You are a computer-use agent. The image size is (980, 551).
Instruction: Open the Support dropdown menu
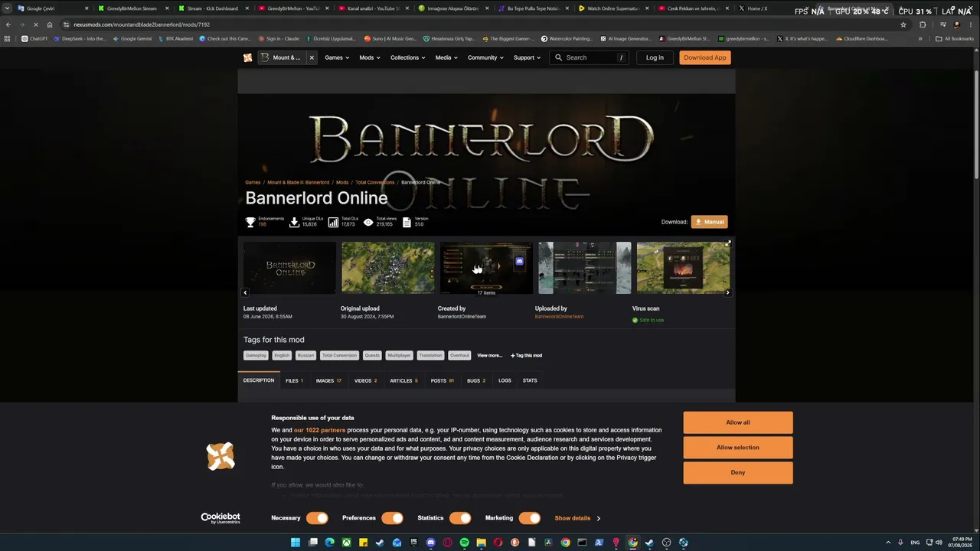[x=527, y=57]
